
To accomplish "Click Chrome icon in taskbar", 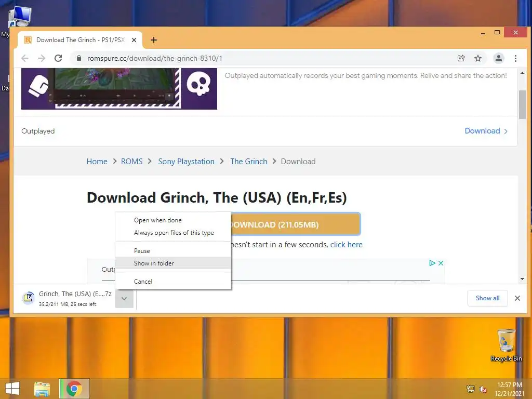I will (x=74, y=389).
